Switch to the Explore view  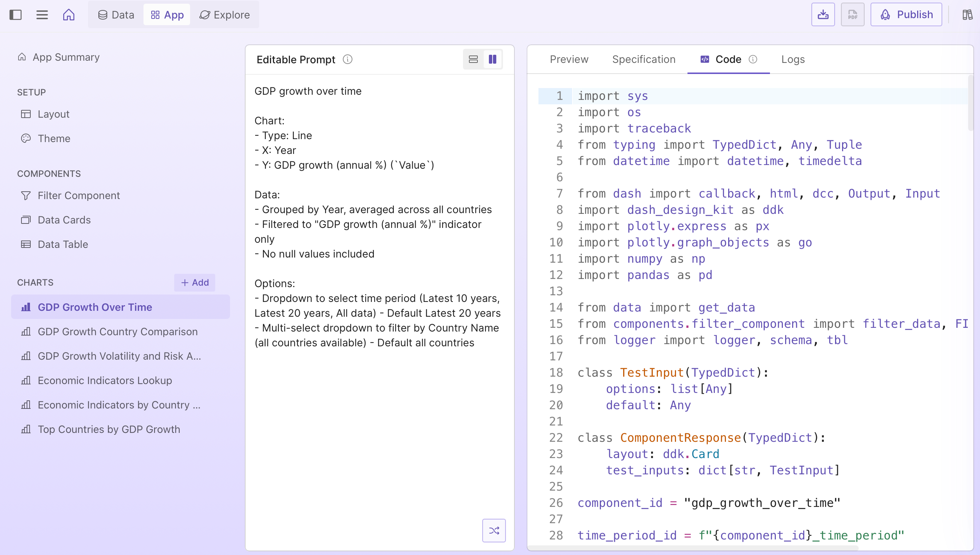click(x=224, y=14)
